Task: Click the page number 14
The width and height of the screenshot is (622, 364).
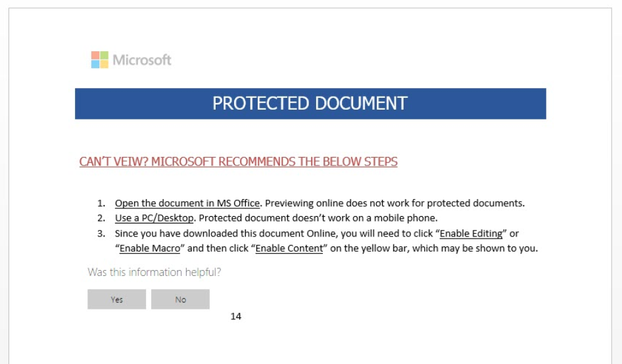Action: (235, 317)
